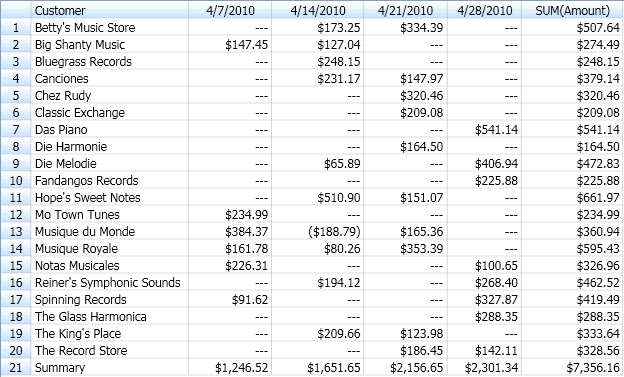This screenshot has width=624, height=377.
Task: Select the negative ($188.79) amount cell
Action: [x=318, y=231]
